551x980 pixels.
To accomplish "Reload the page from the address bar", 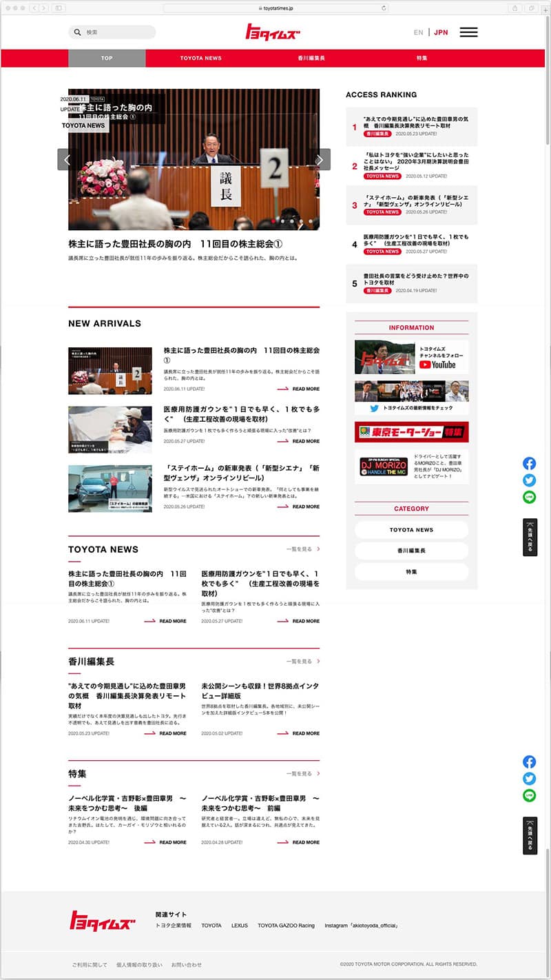I will click(x=384, y=8).
